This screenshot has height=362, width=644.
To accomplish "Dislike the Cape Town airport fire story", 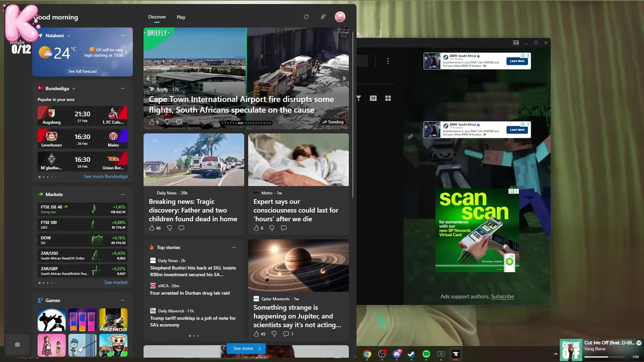I will 167,122.
